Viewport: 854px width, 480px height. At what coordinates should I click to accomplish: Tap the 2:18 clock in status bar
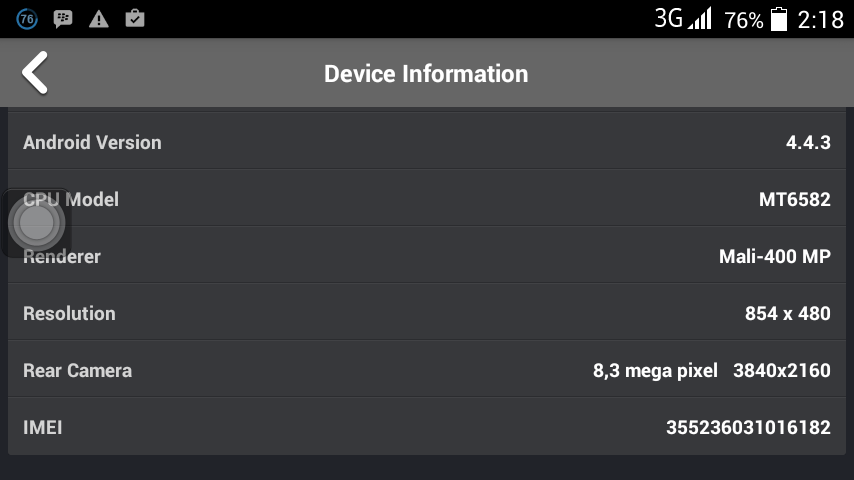point(821,19)
